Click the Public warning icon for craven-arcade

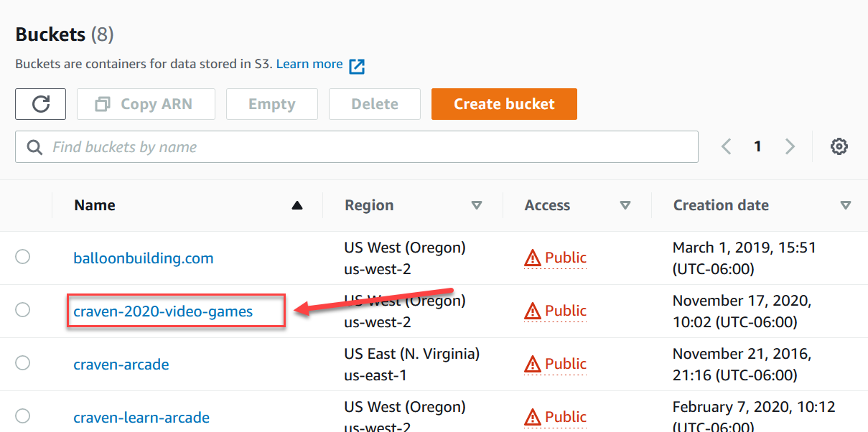[532, 365]
